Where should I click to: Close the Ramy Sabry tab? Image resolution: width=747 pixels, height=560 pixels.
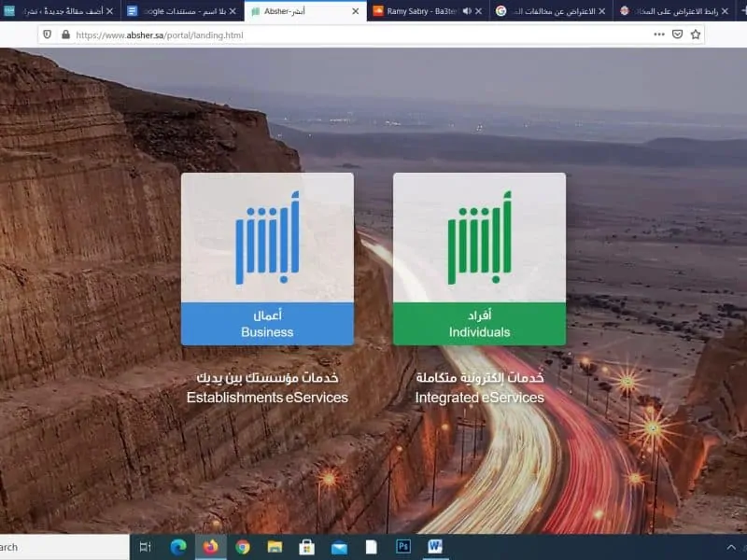point(478,11)
